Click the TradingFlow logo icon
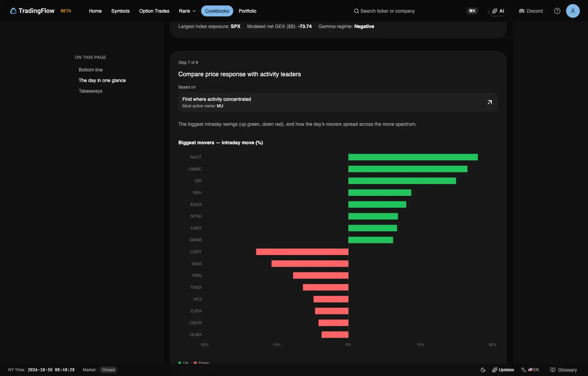 click(13, 11)
